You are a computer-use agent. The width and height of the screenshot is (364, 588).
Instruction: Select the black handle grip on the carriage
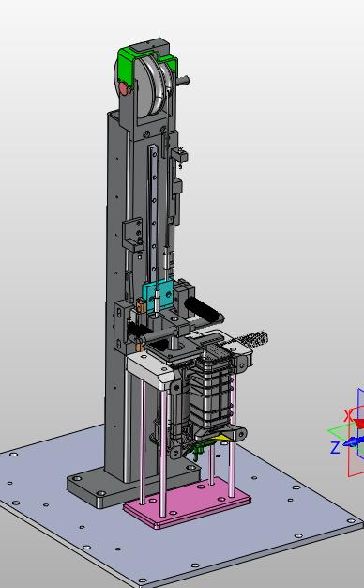pyautogui.click(x=203, y=309)
